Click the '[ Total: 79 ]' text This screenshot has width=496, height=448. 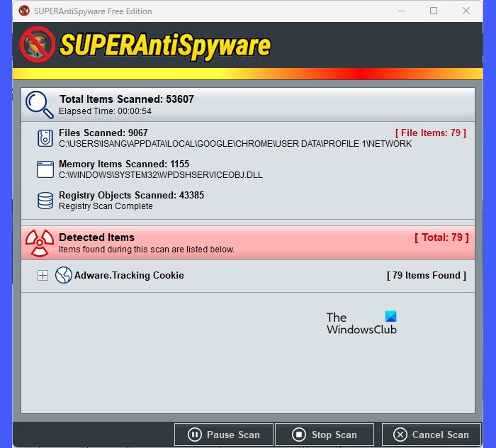tap(441, 237)
